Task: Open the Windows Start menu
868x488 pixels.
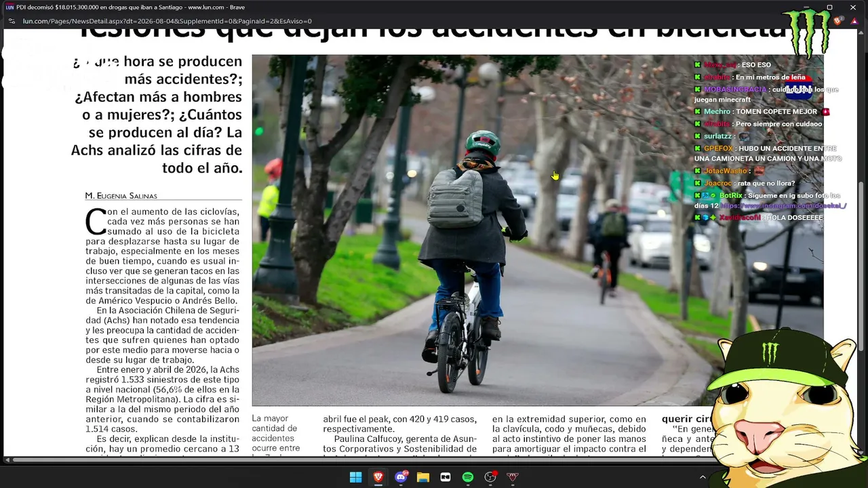Action: coord(355,477)
